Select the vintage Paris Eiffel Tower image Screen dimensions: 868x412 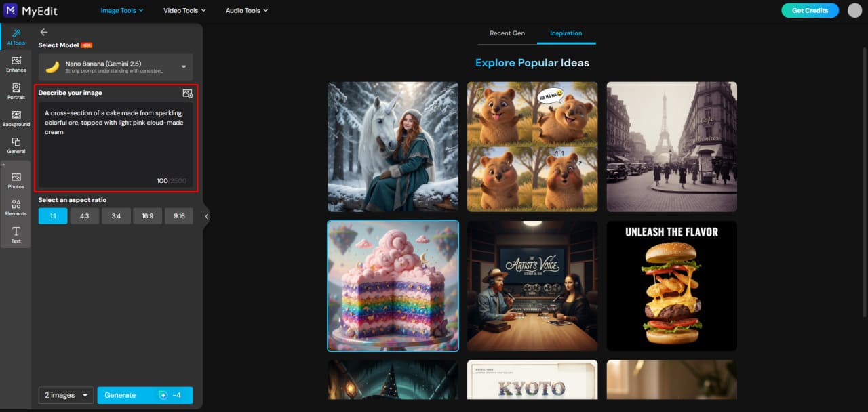[x=671, y=147]
